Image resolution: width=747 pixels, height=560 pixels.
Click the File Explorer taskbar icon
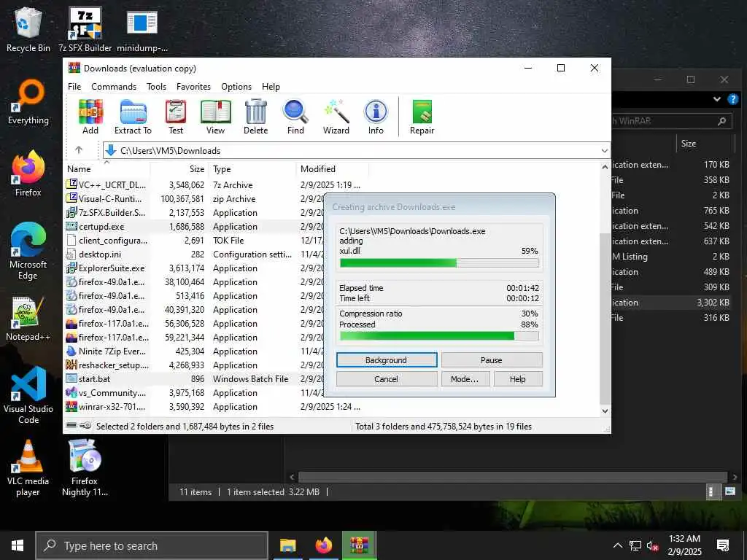(x=287, y=545)
